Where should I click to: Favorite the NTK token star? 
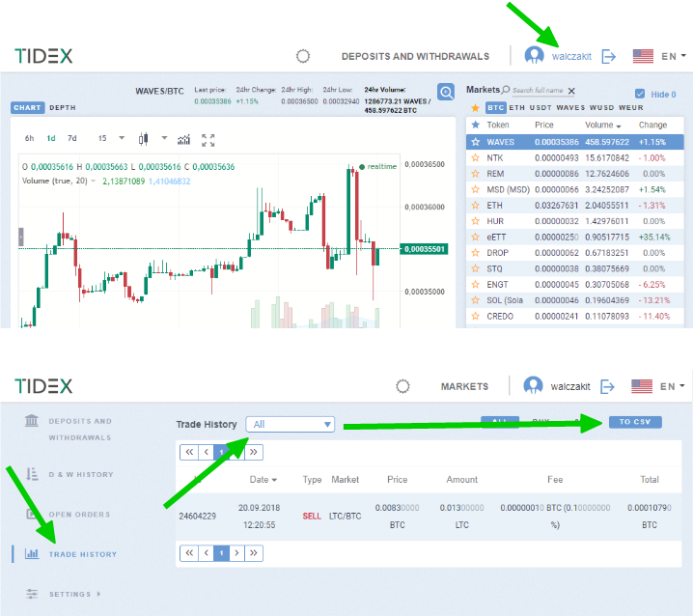(x=475, y=158)
